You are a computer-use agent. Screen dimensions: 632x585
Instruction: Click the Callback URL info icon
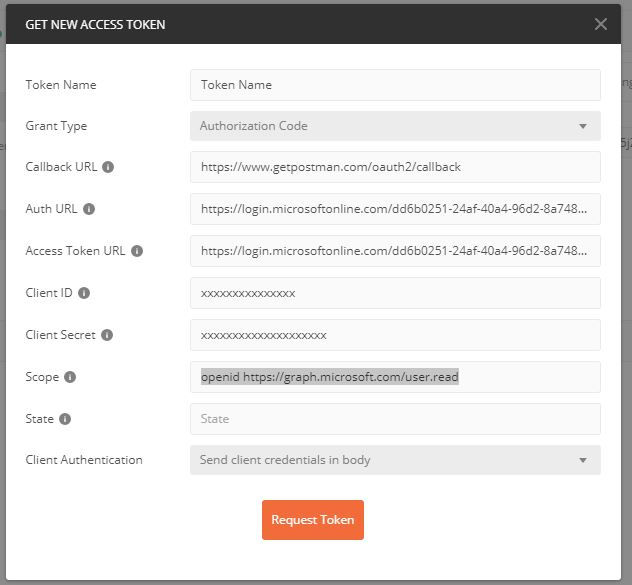[108, 167]
